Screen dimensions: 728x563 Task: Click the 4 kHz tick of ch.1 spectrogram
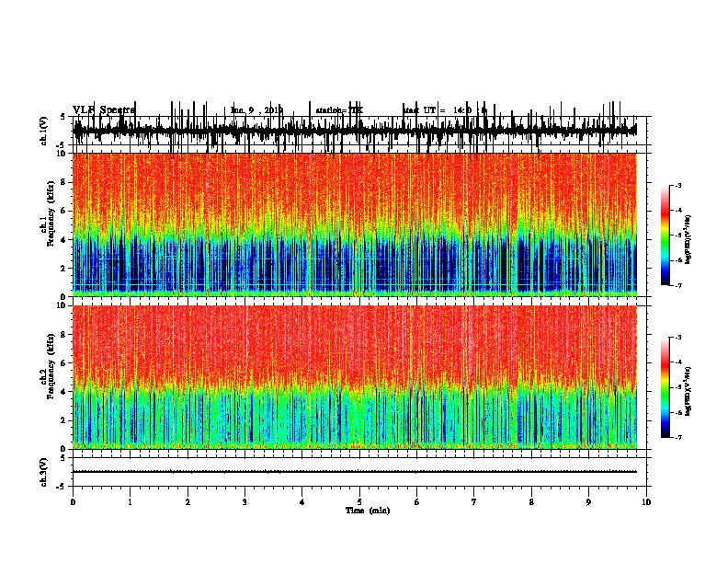coord(64,240)
